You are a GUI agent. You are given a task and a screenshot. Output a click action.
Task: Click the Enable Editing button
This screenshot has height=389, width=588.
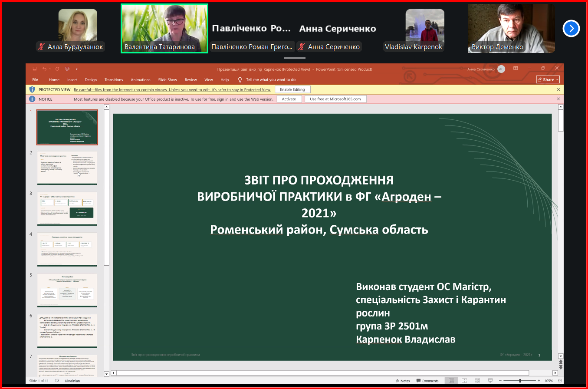[x=292, y=89]
